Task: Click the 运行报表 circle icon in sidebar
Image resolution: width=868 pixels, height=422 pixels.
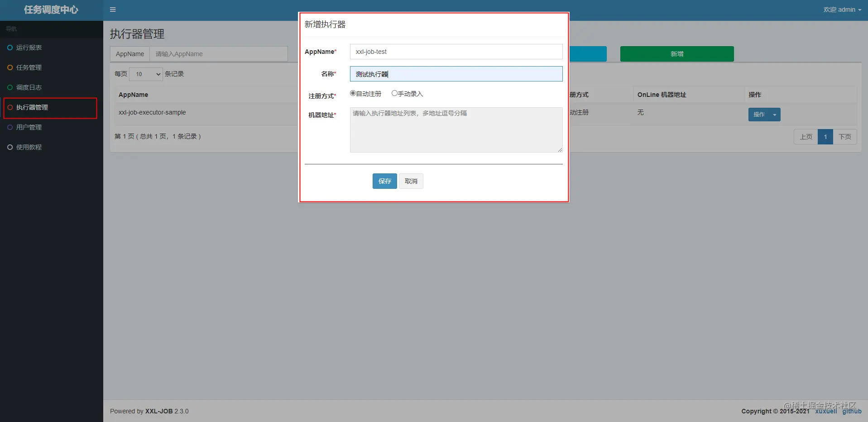Action: click(x=10, y=48)
